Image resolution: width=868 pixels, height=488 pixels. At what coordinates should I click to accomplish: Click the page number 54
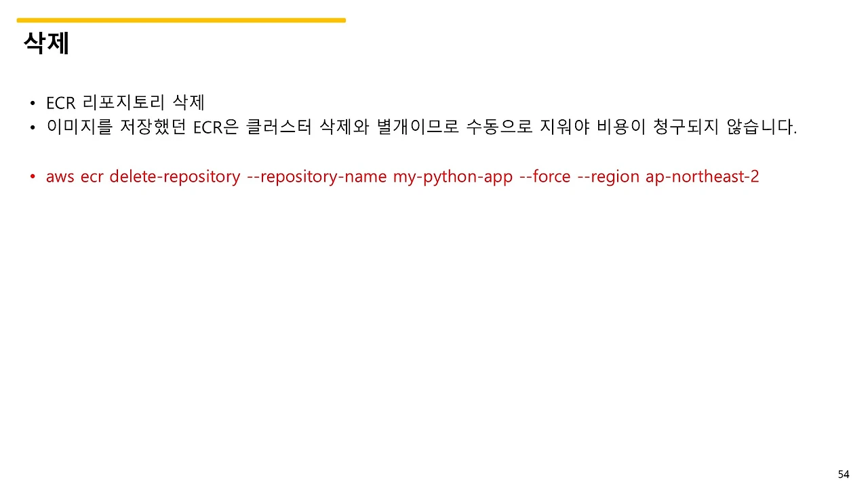[x=844, y=474]
